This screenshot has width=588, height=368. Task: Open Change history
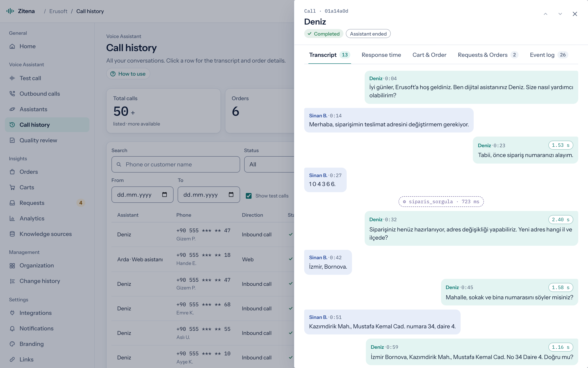47,281
